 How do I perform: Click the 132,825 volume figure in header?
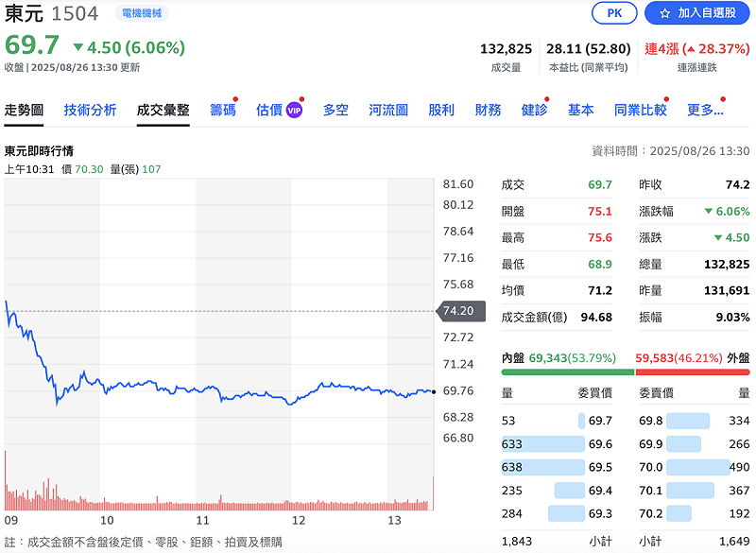(x=506, y=49)
